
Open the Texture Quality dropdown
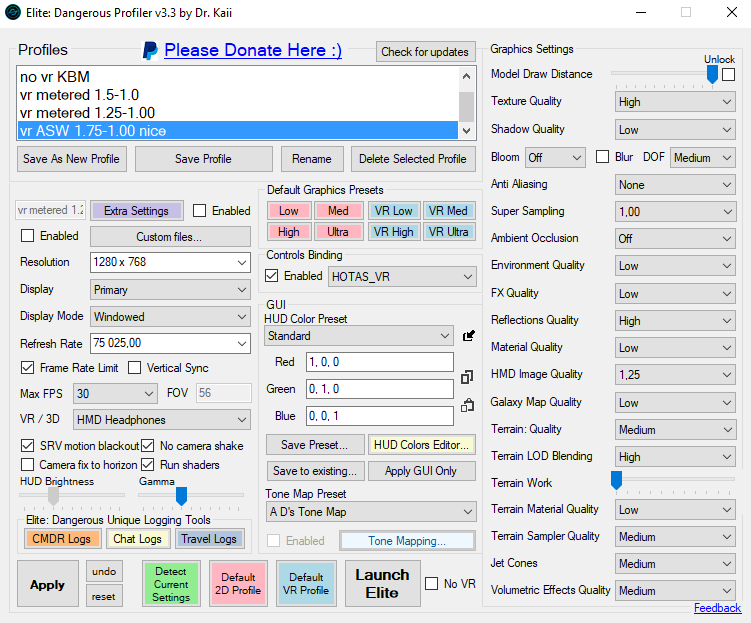pos(675,102)
